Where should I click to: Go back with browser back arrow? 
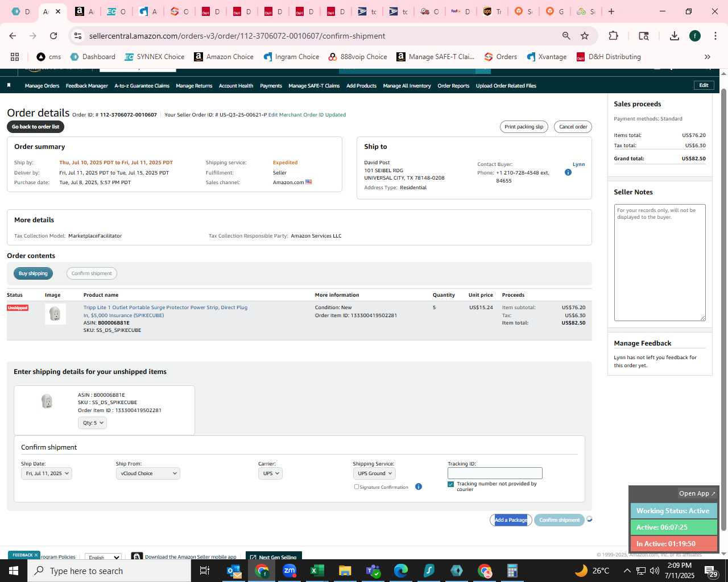(13, 36)
